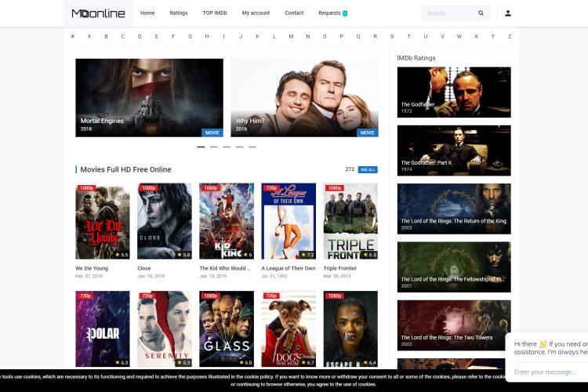Open the Escape Room poster
588x392 pixels.
(x=350, y=329)
